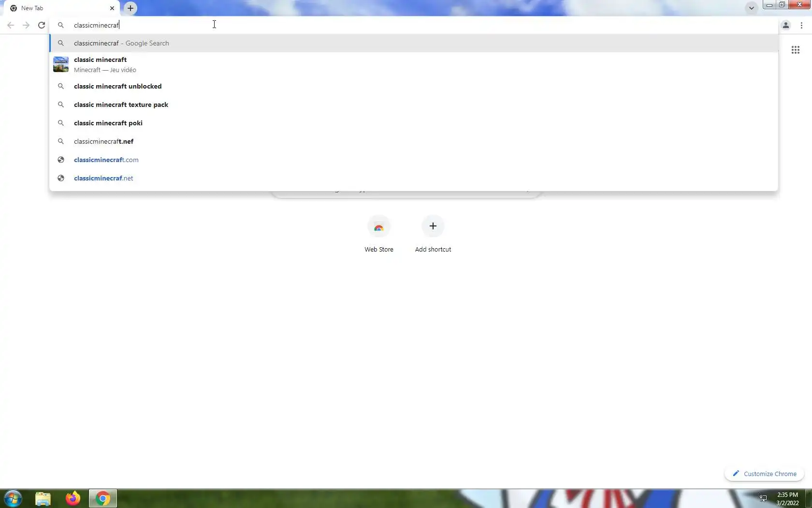The height and width of the screenshot is (508, 812).
Task: Click in the address bar text field
Action: click(x=414, y=25)
